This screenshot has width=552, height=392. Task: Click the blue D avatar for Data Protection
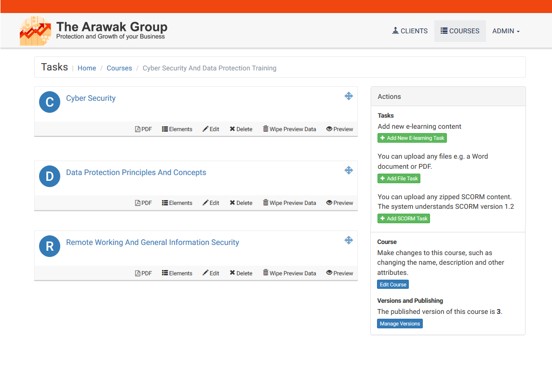click(x=50, y=176)
